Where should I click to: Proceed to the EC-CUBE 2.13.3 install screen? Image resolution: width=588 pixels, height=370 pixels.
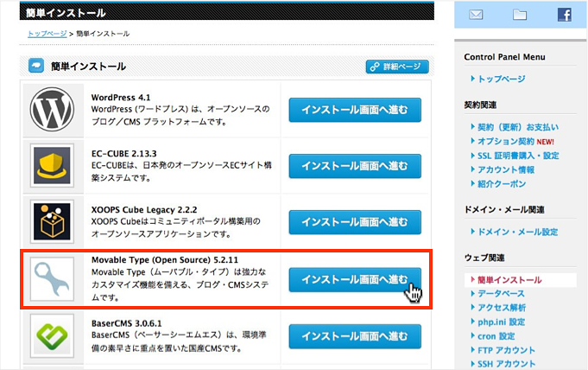(x=355, y=166)
